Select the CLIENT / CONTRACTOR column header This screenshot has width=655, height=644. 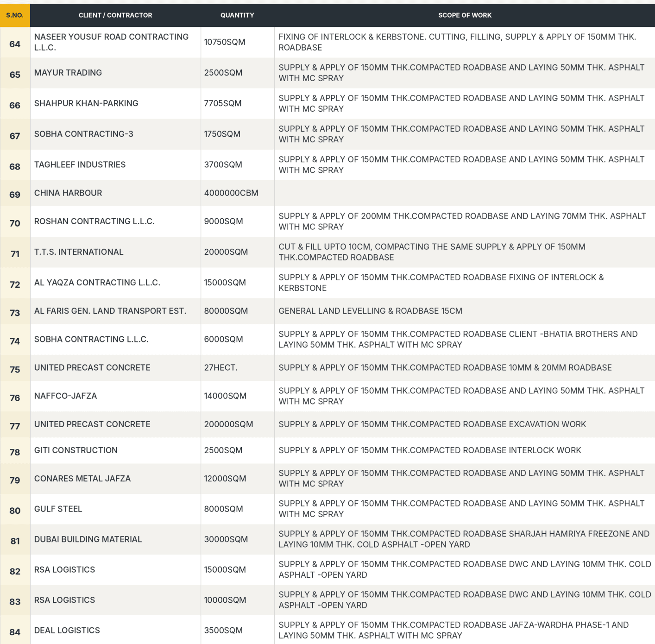click(x=115, y=15)
